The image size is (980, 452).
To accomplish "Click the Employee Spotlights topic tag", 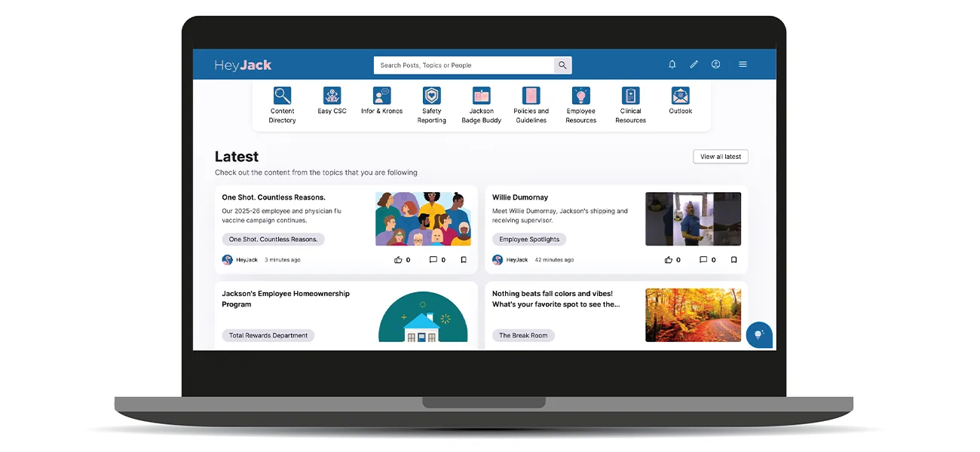I will pos(529,240).
